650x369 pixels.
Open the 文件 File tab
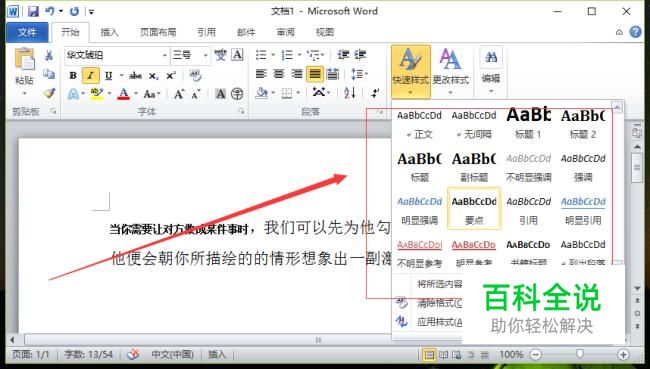click(27, 32)
